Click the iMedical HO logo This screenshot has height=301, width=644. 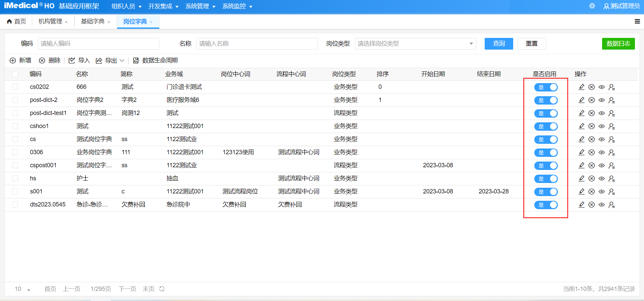(x=29, y=6)
